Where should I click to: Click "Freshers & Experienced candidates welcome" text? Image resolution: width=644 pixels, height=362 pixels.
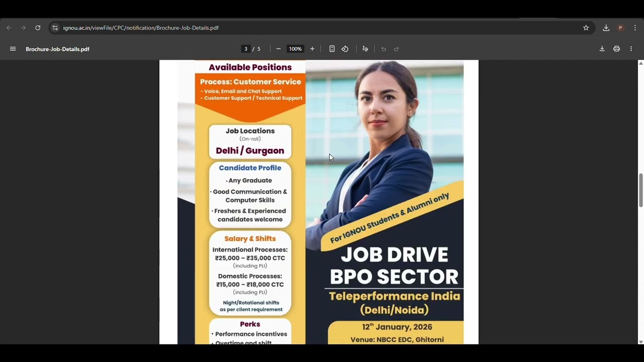click(250, 215)
